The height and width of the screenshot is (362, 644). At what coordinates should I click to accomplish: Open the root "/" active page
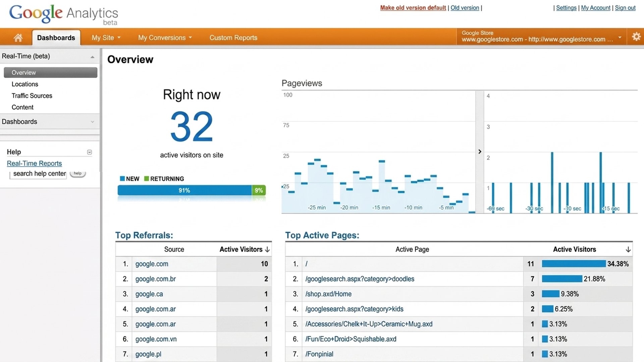pyautogui.click(x=307, y=264)
